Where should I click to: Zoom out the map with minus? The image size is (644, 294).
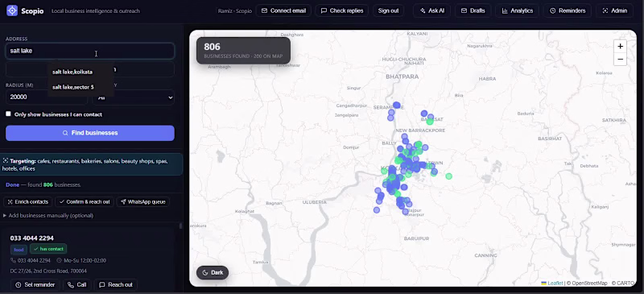620,59
